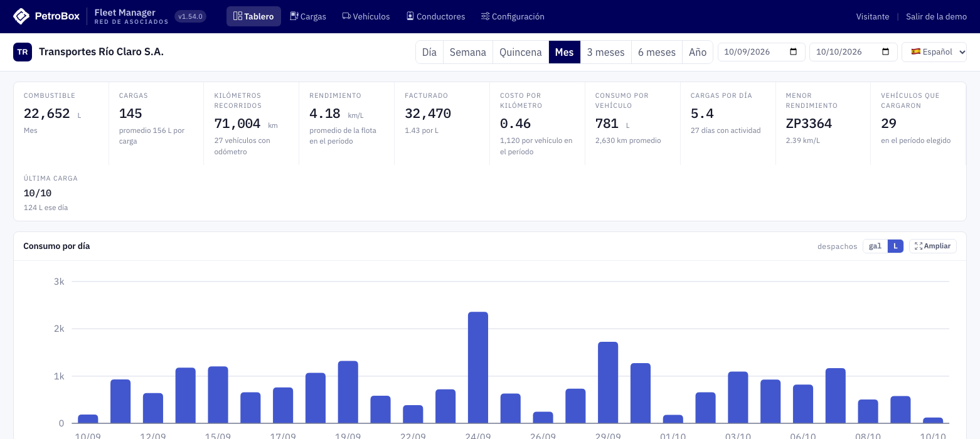Click Salir de la demo link

(x=936, y=16)
